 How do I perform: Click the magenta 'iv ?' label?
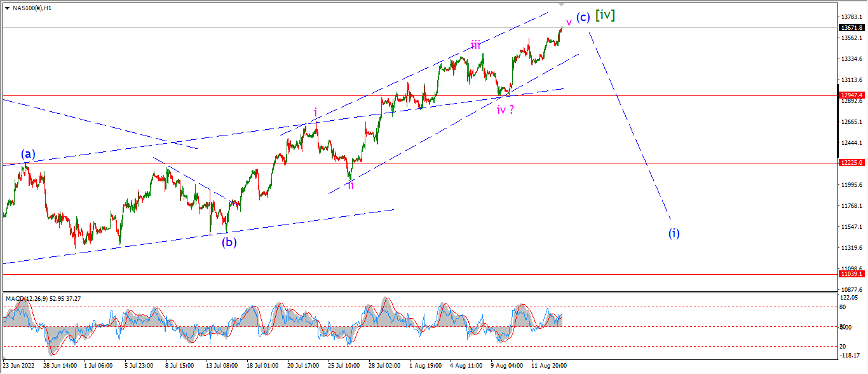(x=506, y=109)
